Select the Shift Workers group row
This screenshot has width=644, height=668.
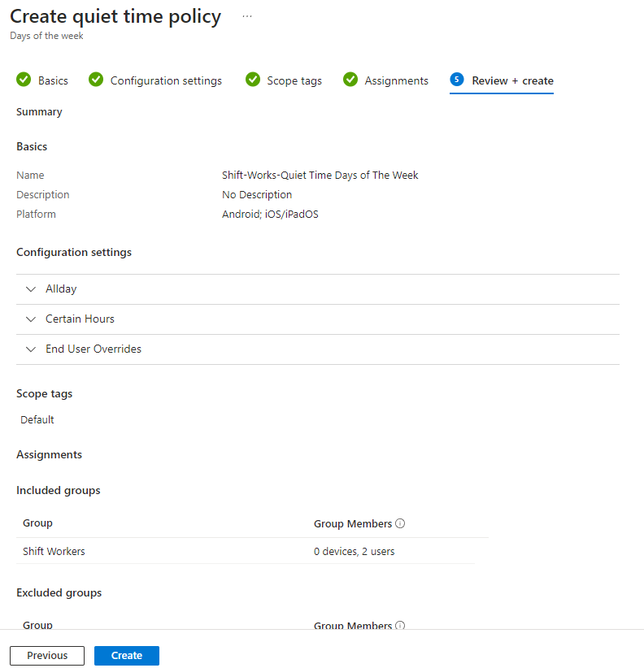(x=54, y=552)
